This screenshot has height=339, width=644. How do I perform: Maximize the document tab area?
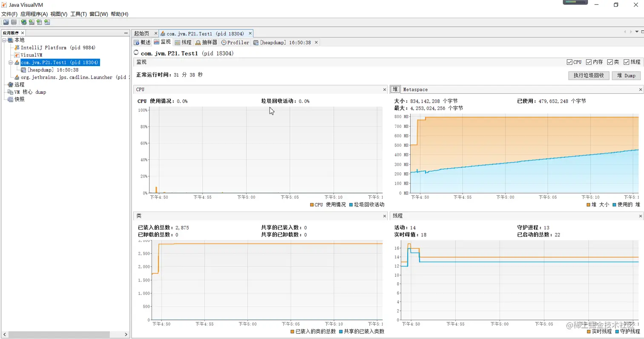pyautogui.click(x=642, y=32)
